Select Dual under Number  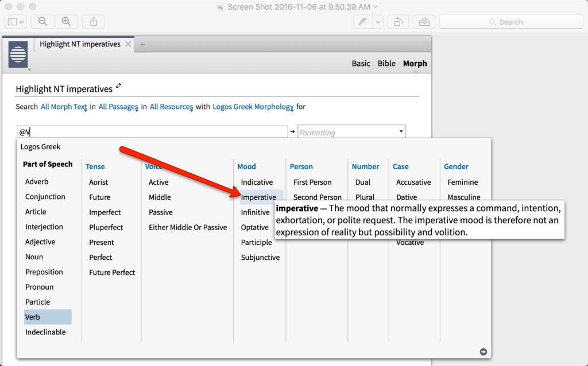pos(363,182)
